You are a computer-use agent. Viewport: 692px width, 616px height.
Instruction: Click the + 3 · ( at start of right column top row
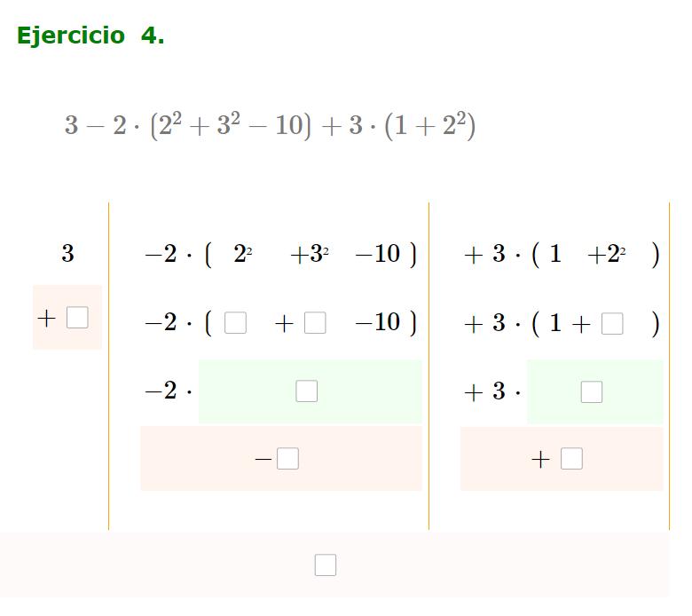(x=502, y=255)
